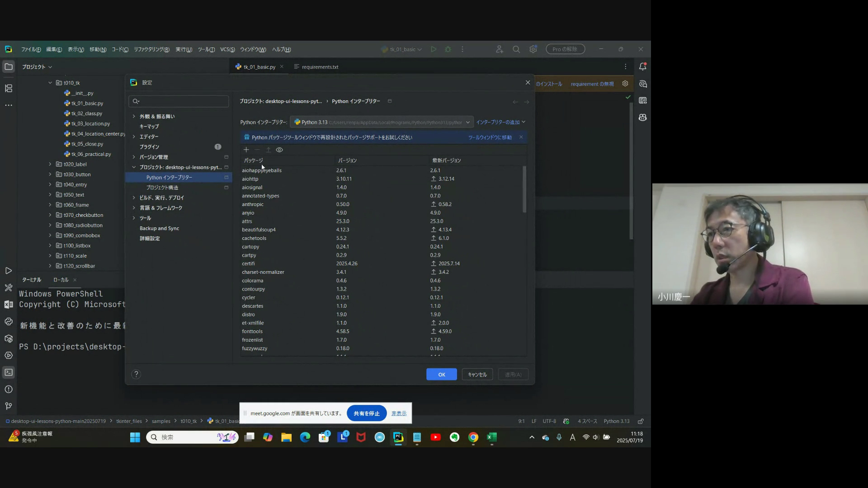This screenshot has width=868, height=488.
Task: Expand the 外観 & 振る舞い settings section
Action: [134, 116]
